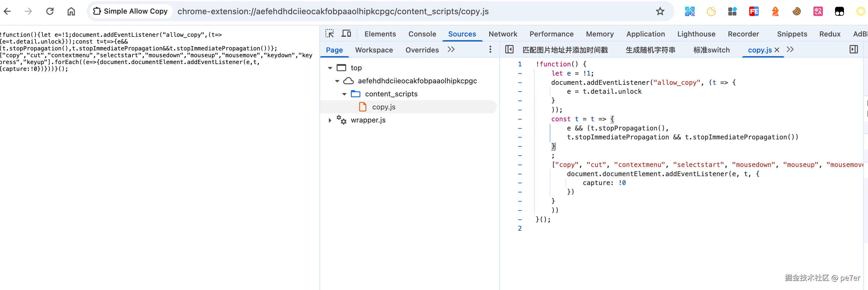Activate the inspect element picker icon
This screenshot has height=290, width=868.
coord(330,34)
